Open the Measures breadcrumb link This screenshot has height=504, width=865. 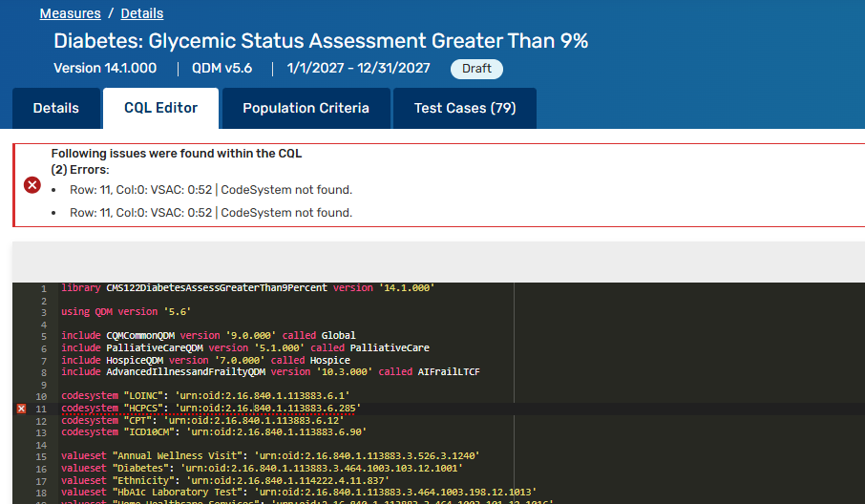70,13
